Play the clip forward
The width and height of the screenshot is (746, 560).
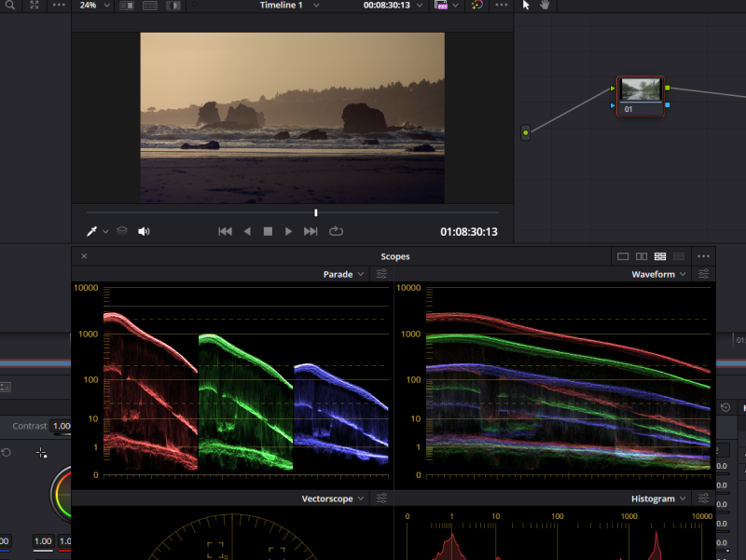pyautogui.click(x=288, y=231)
